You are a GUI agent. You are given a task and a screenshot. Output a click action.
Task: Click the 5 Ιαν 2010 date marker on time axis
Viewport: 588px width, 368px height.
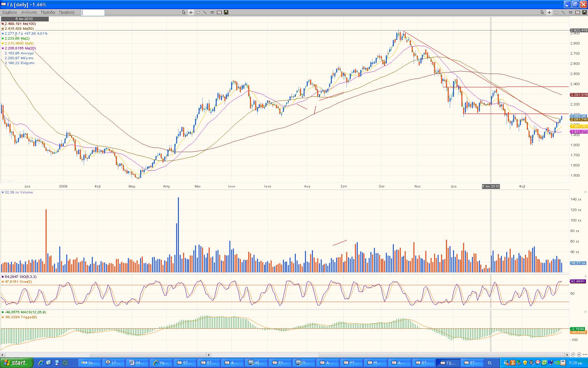(x=491, y=186)
